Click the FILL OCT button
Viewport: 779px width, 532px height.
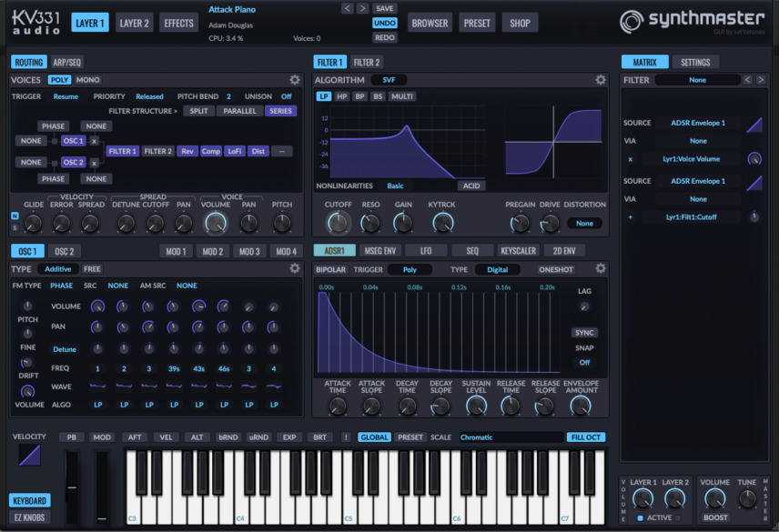point(586,437)
